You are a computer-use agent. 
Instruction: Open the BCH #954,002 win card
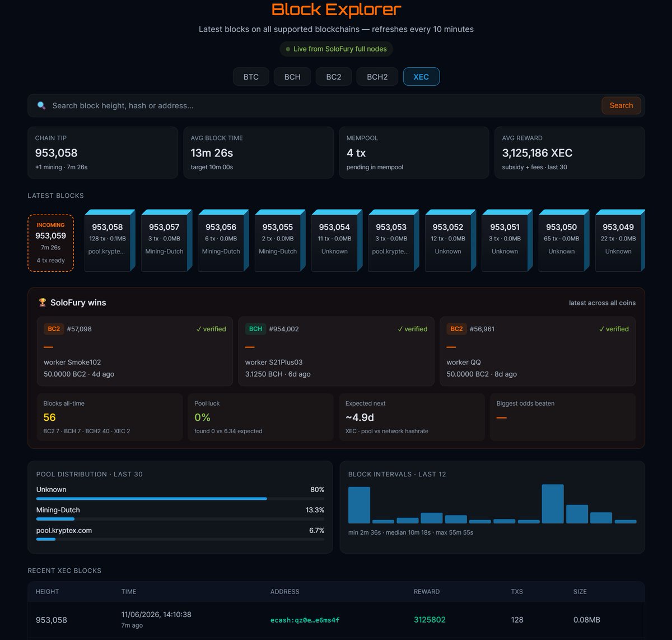pyautogui.click(x=336, y=351)
